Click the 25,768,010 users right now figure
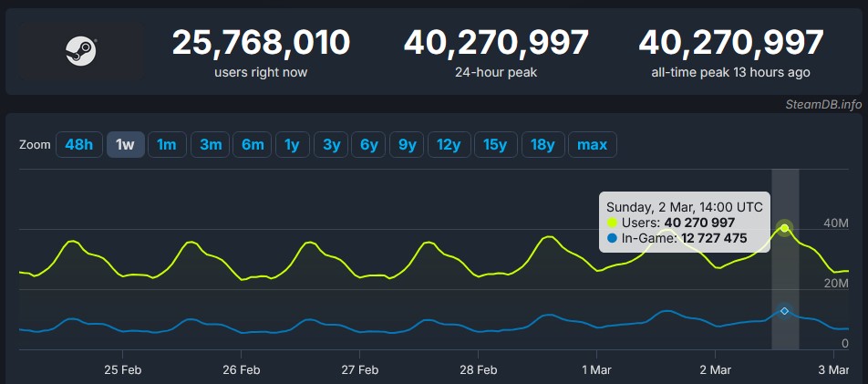868x384 pixels. pos(261,43)
